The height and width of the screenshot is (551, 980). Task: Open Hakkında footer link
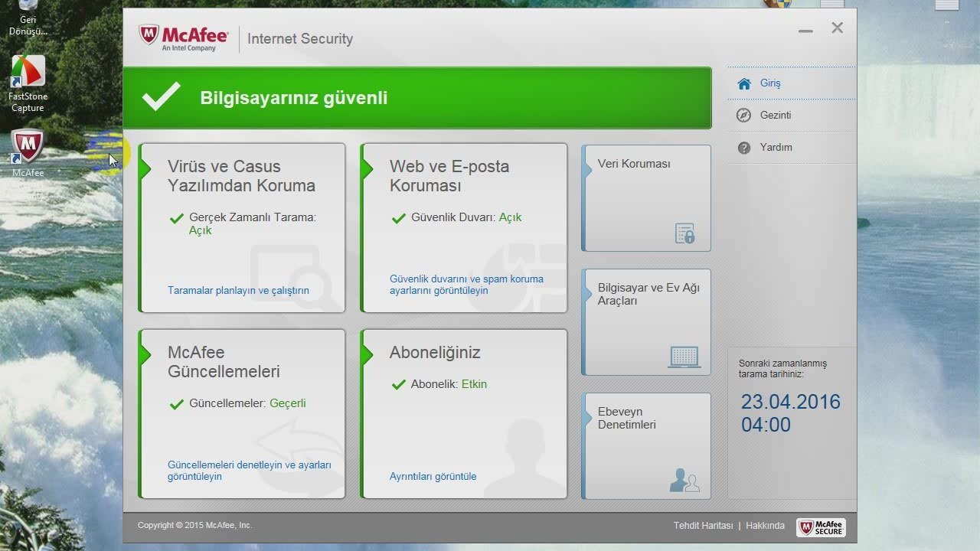click(x=765, y=526)
